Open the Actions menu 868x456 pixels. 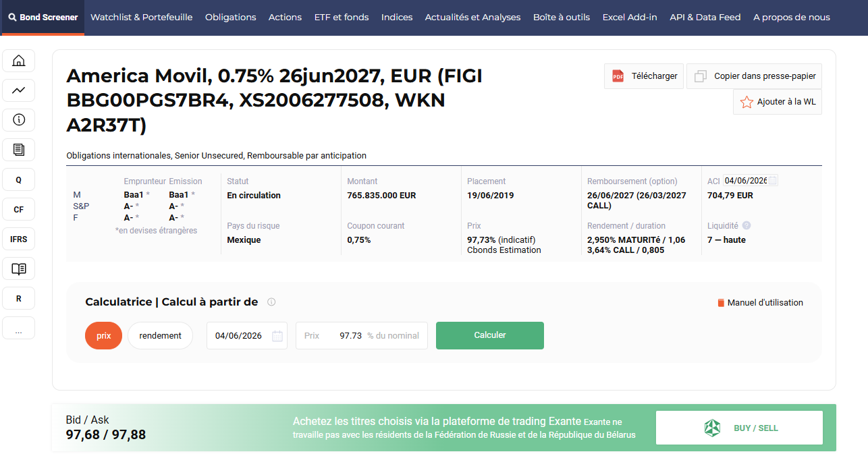[285, 18]
